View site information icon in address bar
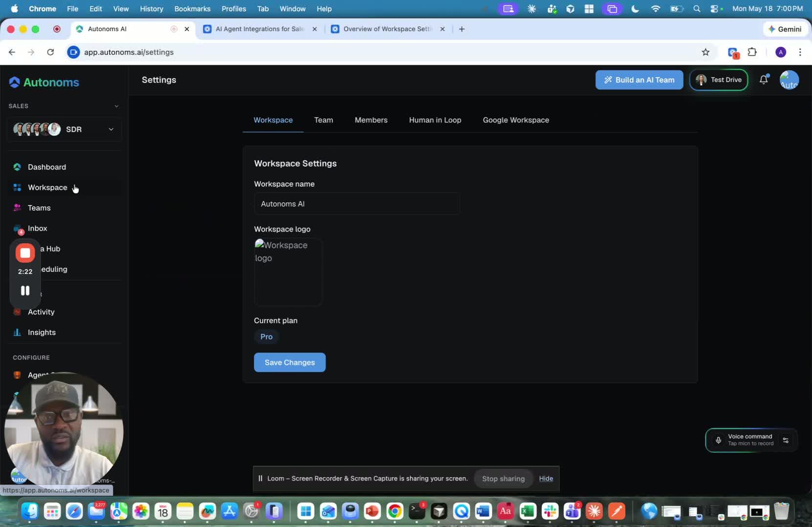 73,52
